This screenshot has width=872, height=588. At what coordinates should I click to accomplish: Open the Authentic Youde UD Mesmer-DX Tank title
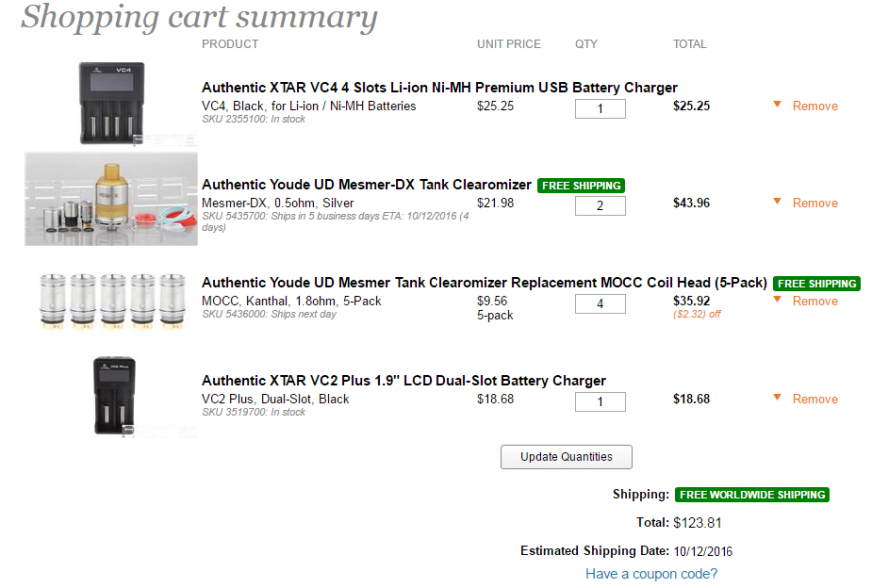pyautogui.click(x=367, y=185)
